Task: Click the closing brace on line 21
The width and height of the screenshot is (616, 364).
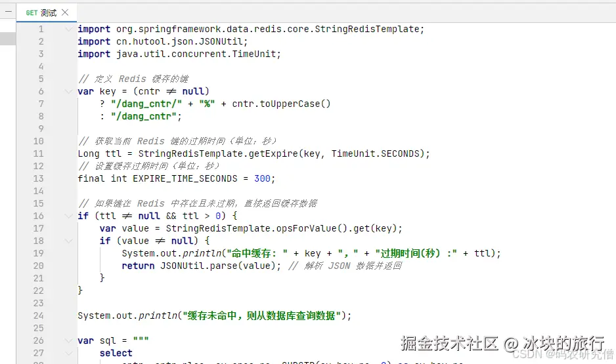Action: click(102, 278)
